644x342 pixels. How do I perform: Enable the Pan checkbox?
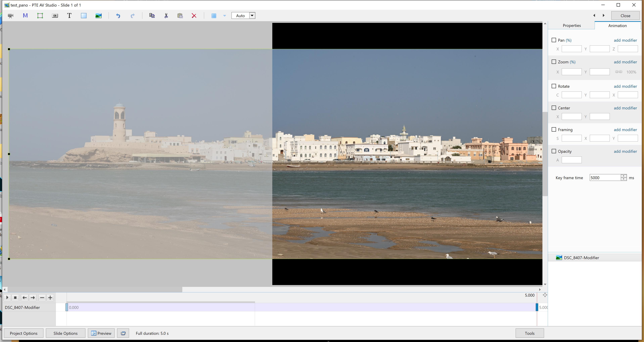point(554,40)
